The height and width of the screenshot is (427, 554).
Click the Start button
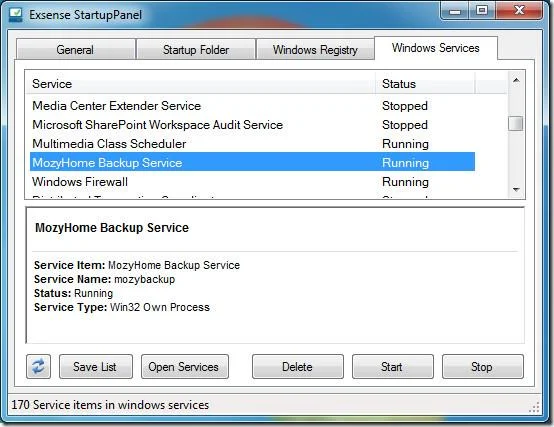(x=393, y=367)
